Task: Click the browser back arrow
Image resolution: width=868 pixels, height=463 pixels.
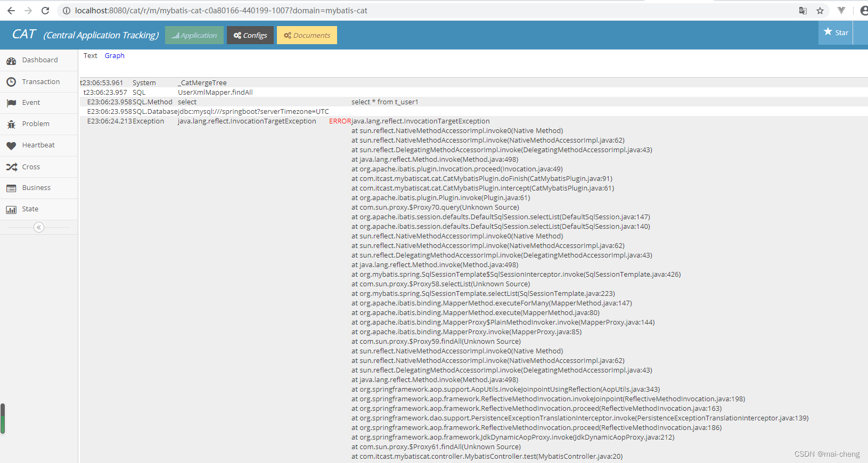Action: click(x=11, y=11)
